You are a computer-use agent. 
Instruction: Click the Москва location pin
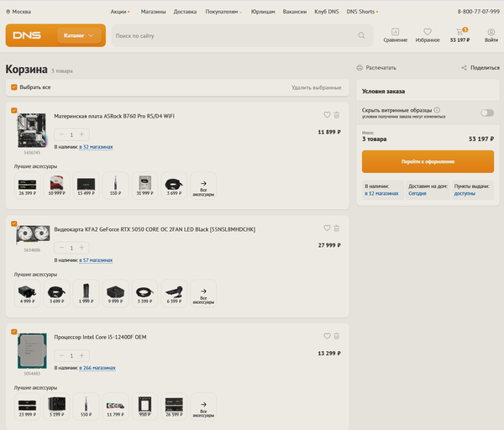coord(8,12)
